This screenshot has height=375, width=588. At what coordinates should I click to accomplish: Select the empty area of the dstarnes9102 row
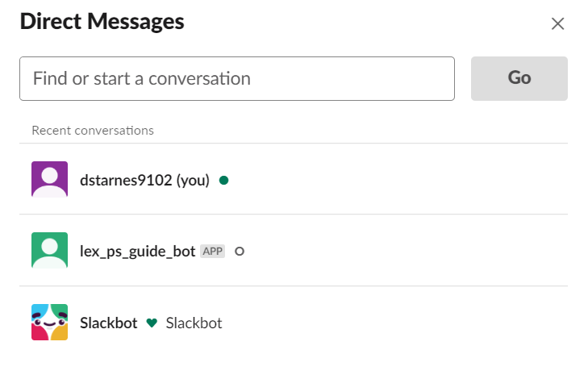pyautogui.click(x=398, y=179)
